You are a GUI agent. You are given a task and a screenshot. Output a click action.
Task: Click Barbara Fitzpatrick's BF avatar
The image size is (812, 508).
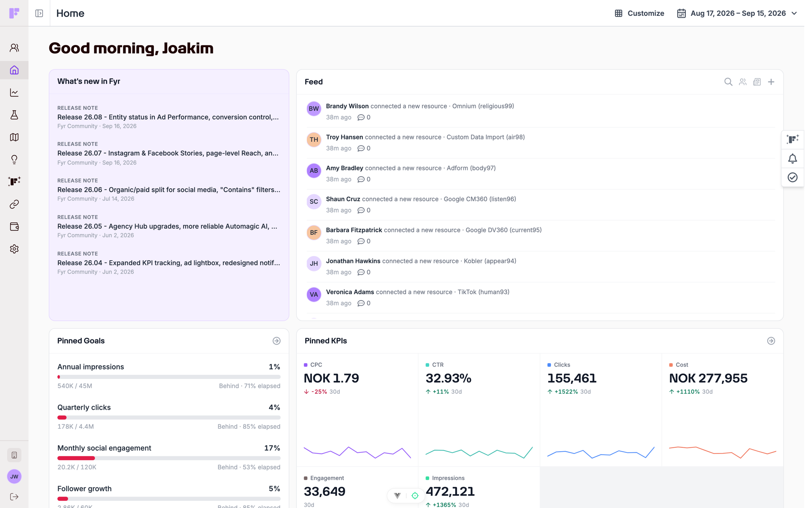click(x=314, y=232)
